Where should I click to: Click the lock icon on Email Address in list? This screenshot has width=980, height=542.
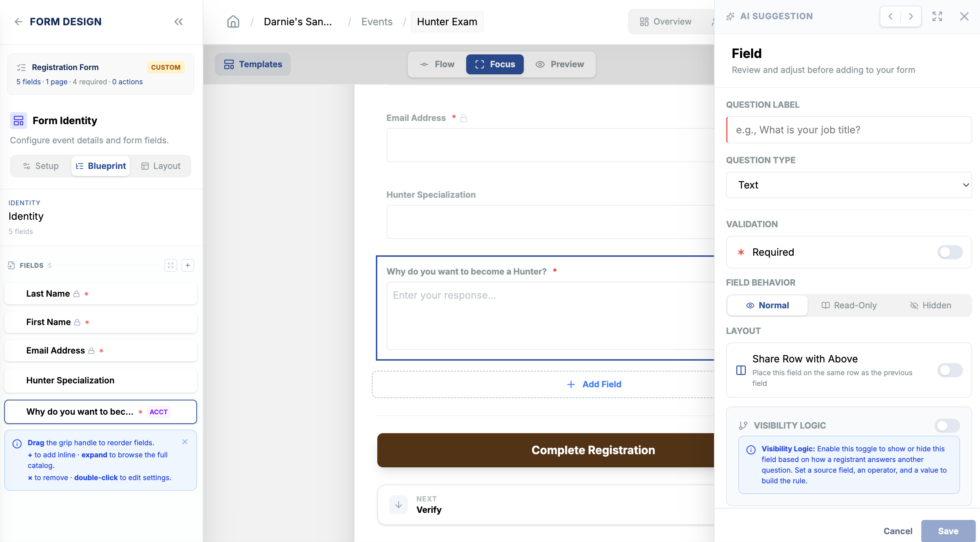[91, 351]
